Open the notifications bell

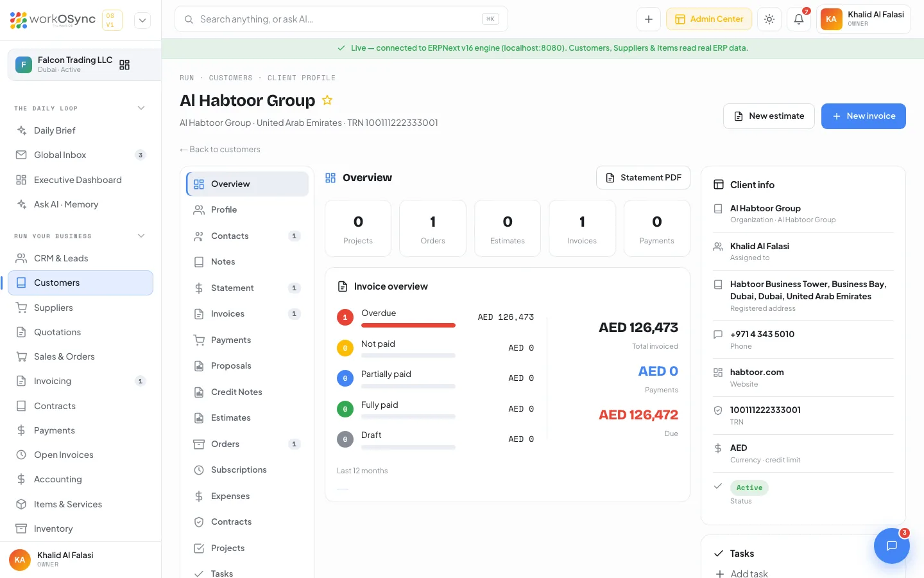(x=799, y=19)
